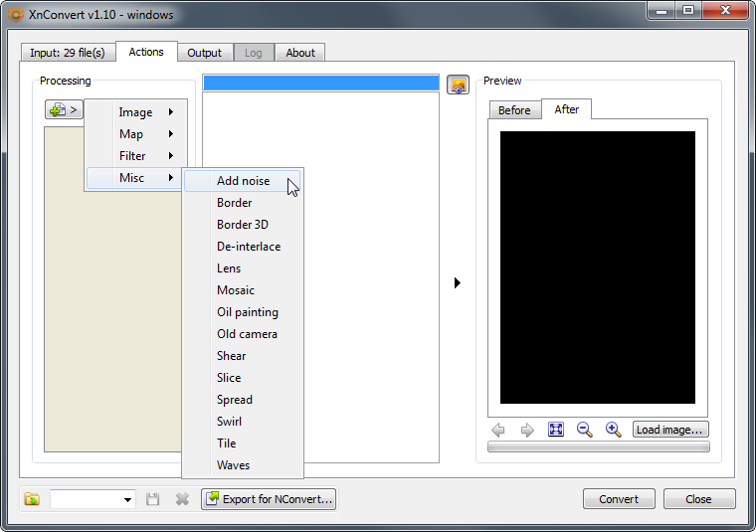This screenshot has width=756, height=532.
Task: Click the Load image button
Action: (x=670, y=430)
